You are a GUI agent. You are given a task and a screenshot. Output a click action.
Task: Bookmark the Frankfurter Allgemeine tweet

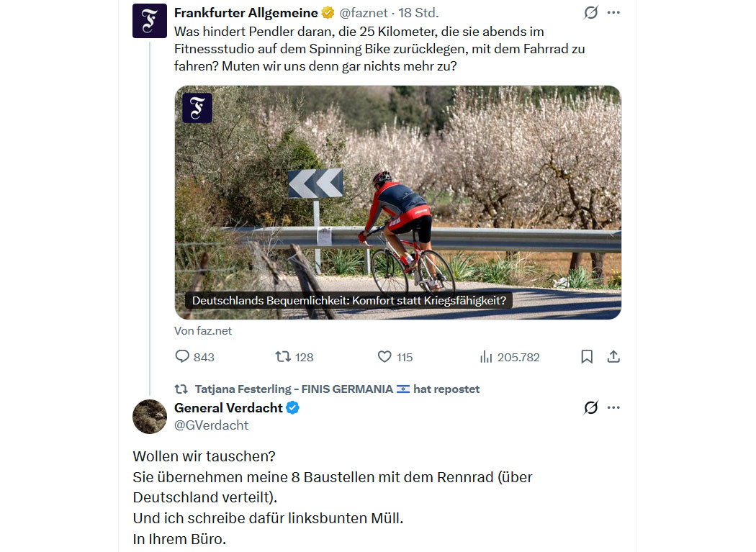587,357
